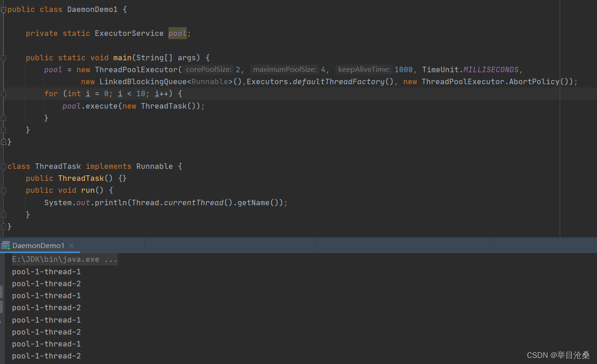This screenshot has width=597, height=364.
Task: Click the main method name
Action: (122, 58)
